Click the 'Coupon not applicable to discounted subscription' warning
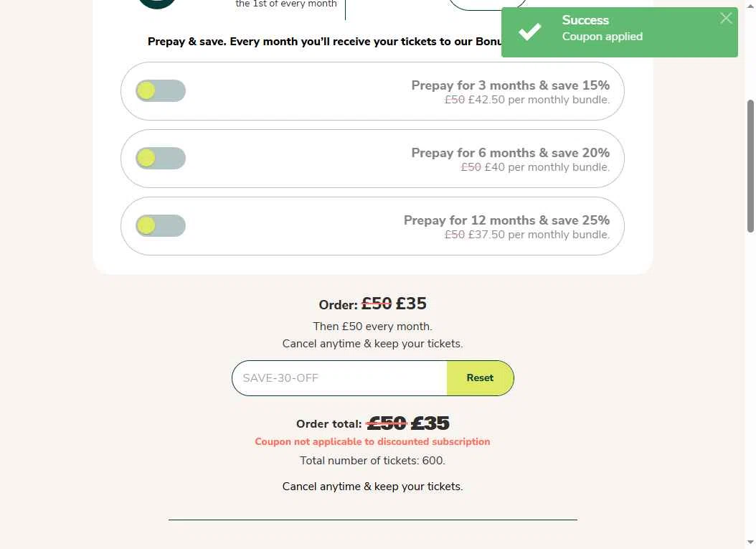 coord(372,442)
